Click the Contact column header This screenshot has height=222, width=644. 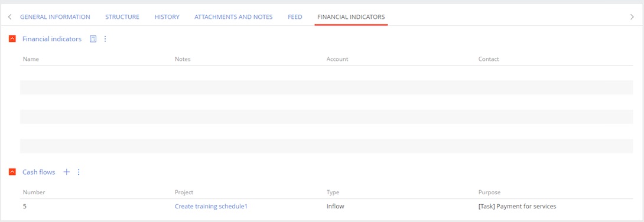point(489,59)
